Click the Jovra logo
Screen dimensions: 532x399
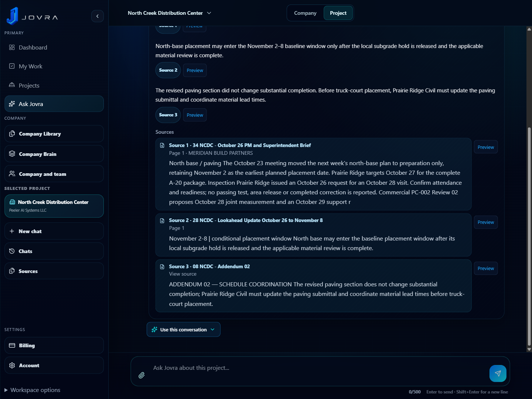pyautogui.click(x=33, y=16)
